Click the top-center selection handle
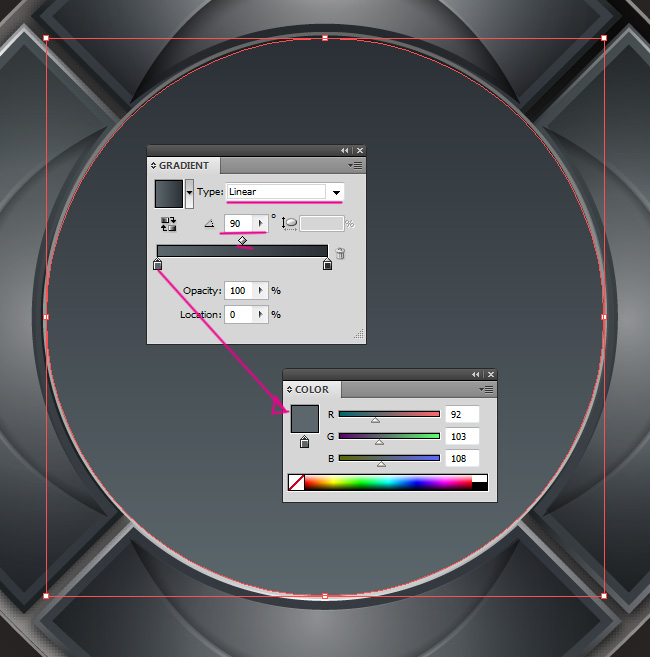Image resolution: width=650 pixels, height=657 pixels. click(325, 38)
